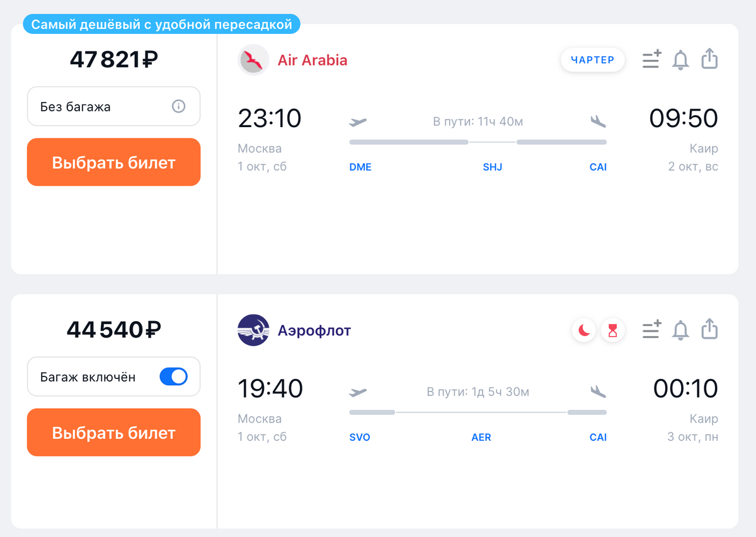Show baggage info for Без багажа
Image resolution: width=756 pixels, height=537 pixels.
[x=178, y=106]
